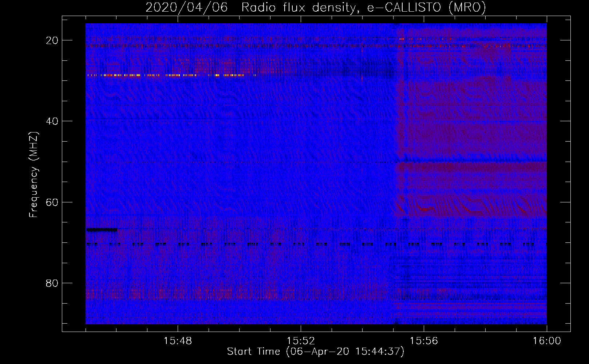Click the 16:00 time tick label
589x364 pixels.
click(x=547, y=341)
